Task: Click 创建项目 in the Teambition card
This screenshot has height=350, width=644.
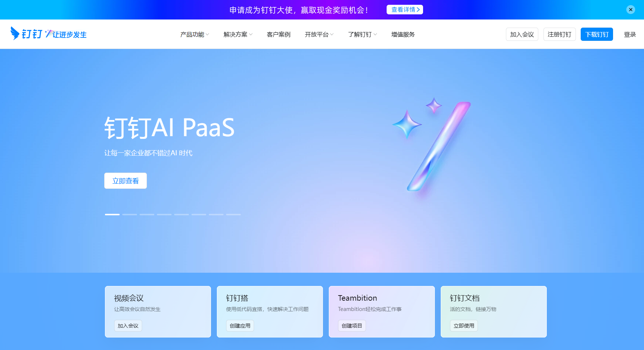Action: pyautogui.click(x=352, y=326)
